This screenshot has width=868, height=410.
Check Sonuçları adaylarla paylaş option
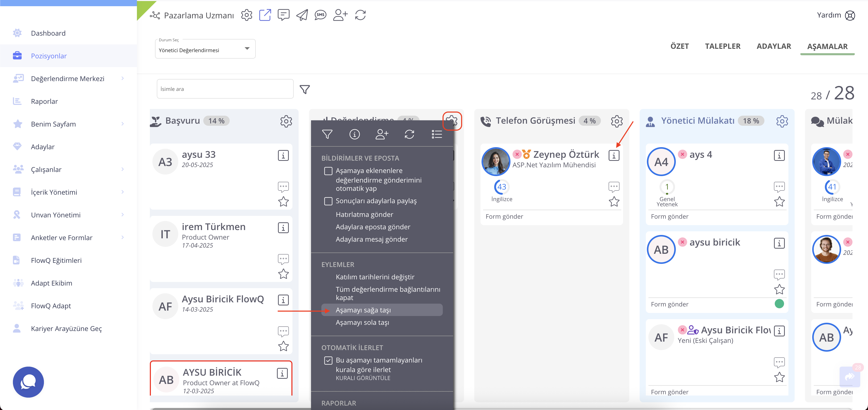328,201
